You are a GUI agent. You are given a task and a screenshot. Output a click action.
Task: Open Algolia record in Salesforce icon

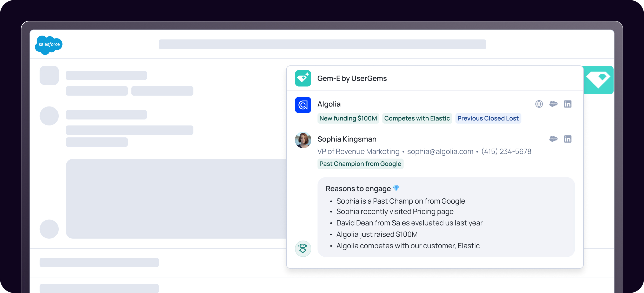(553, 104)
